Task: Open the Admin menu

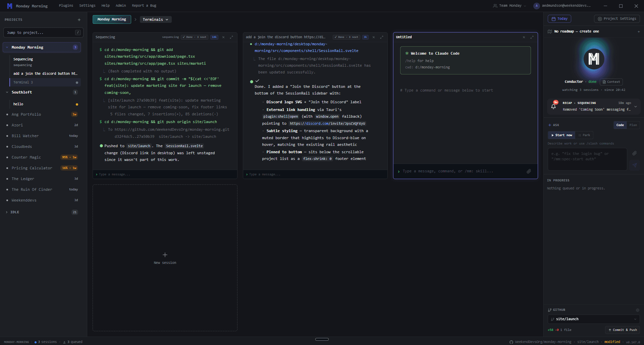Action: (x=121, y=6)
